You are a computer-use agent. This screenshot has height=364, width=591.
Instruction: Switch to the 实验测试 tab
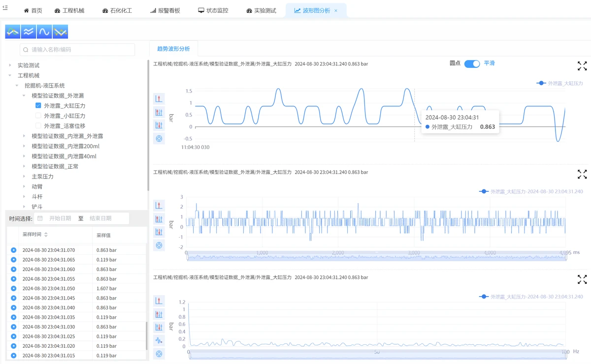point(261,11)
